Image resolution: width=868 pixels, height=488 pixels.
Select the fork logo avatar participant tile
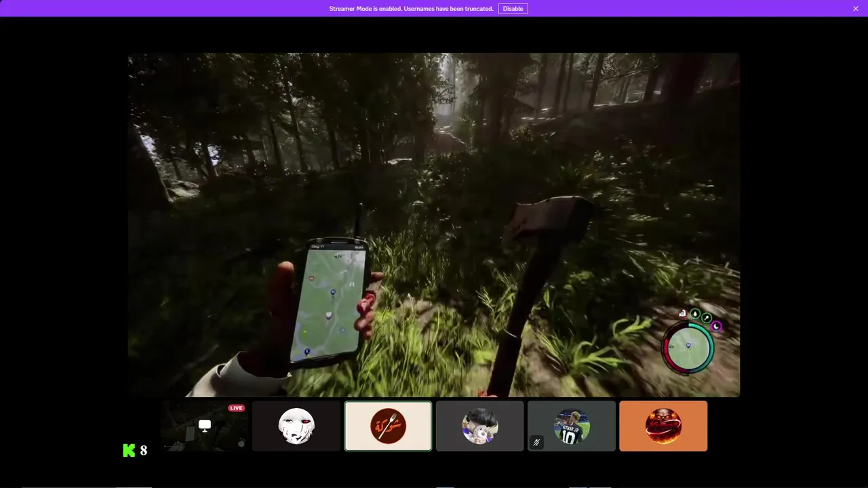pyautogui.click(x=388, y=426)
